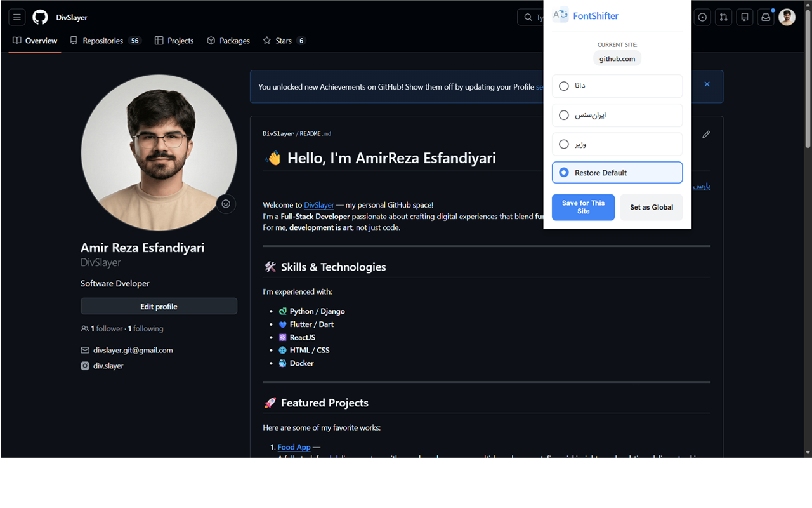Open repositories icon in the header
This screenshot has width=812, height=508.
pos(745,17)
